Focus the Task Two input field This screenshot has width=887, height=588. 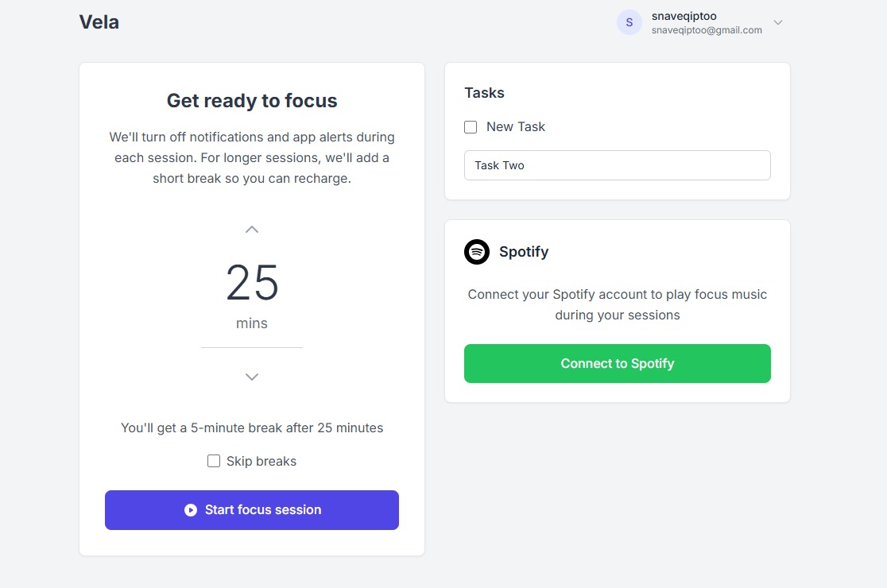(617, 165)
